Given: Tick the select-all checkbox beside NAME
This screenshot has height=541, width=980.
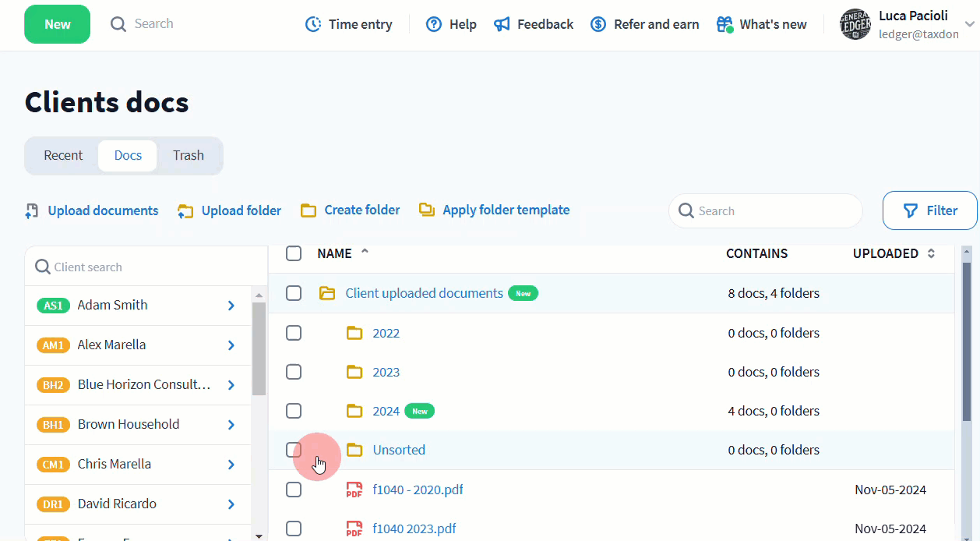Looking at the screenshot, I should [294, 253].
